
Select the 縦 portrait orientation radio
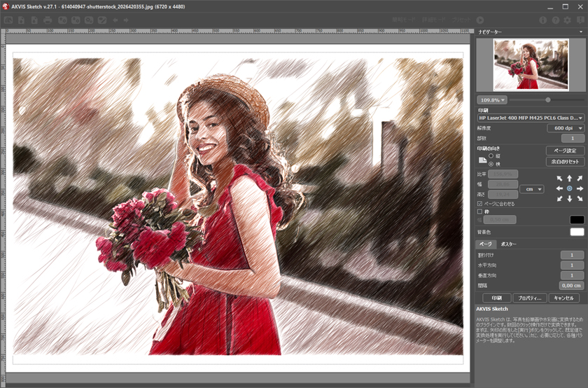tap(491, 155)
